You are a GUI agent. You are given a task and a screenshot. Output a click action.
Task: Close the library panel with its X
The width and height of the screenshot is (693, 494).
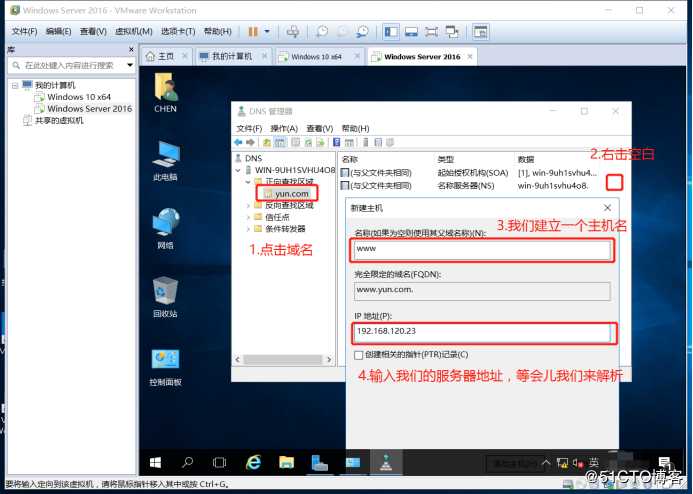tap(131, 49)
